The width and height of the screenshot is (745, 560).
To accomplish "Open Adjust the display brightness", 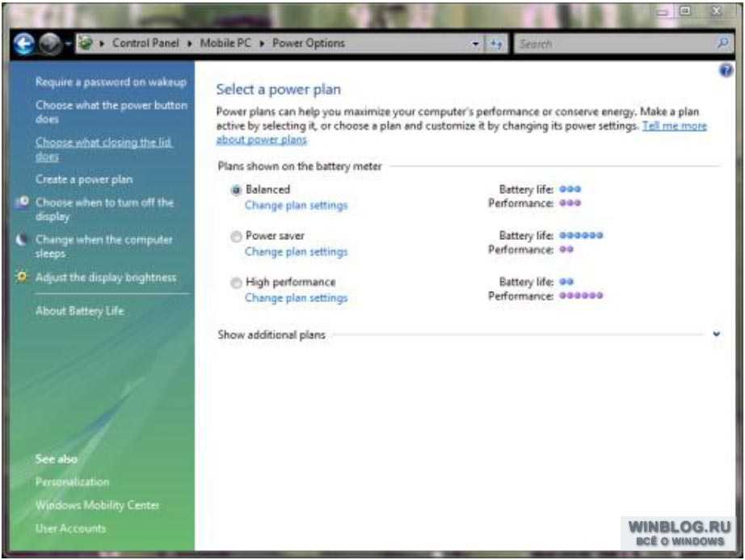I will [x=106, y=277].
